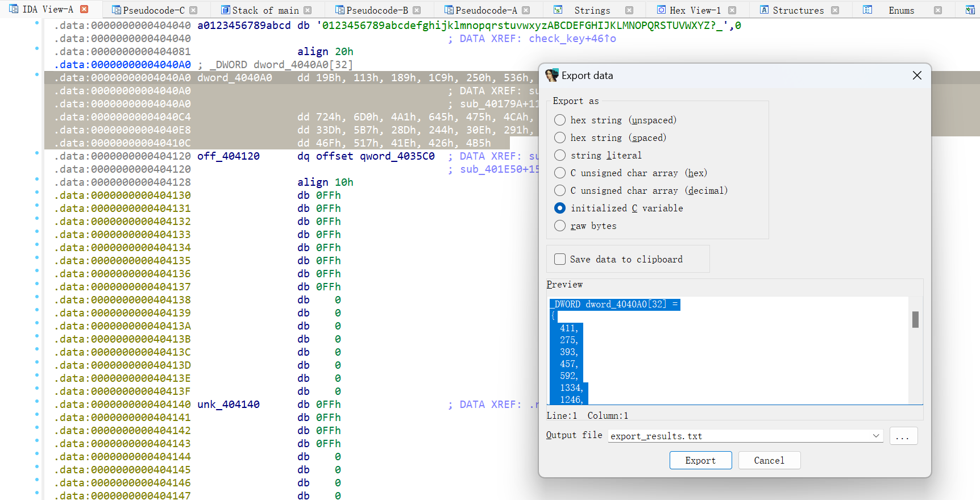Close the Pseudocode-C tab
980x500 pixels.
(x=193, y=10)
